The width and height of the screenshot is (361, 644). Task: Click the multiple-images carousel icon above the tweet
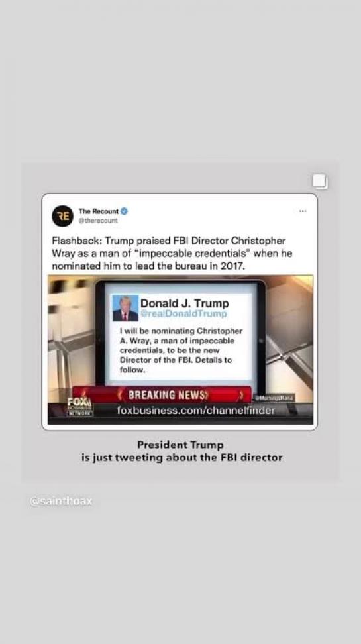pos(320,181)
